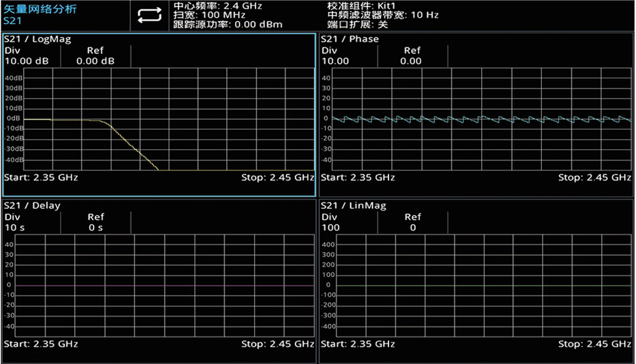Click the -400 axis label in LinMag

click(328, 326)
